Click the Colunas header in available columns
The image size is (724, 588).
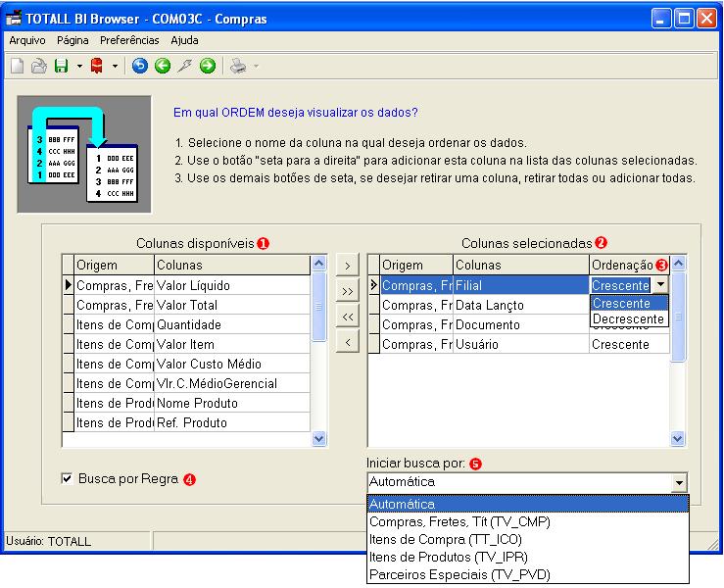[x=232, y=266]
